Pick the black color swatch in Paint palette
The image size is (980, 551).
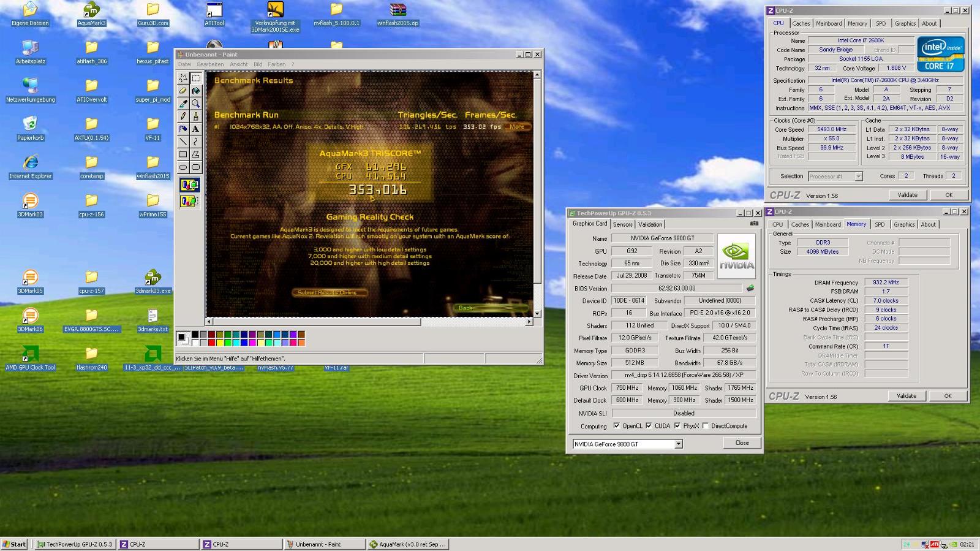pyautogui.click(x=195, y=335)
